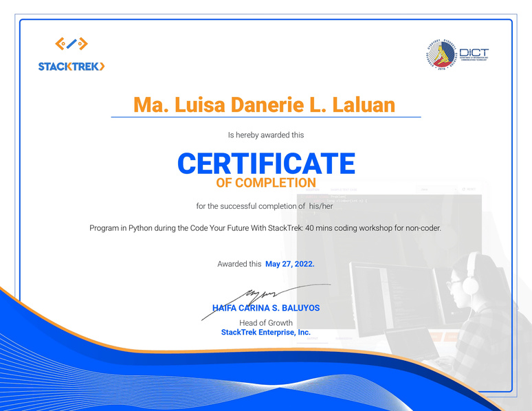Click the large blue CERTIFICATE heading
The image size is (532, 411).
click(x=266, y=164)
